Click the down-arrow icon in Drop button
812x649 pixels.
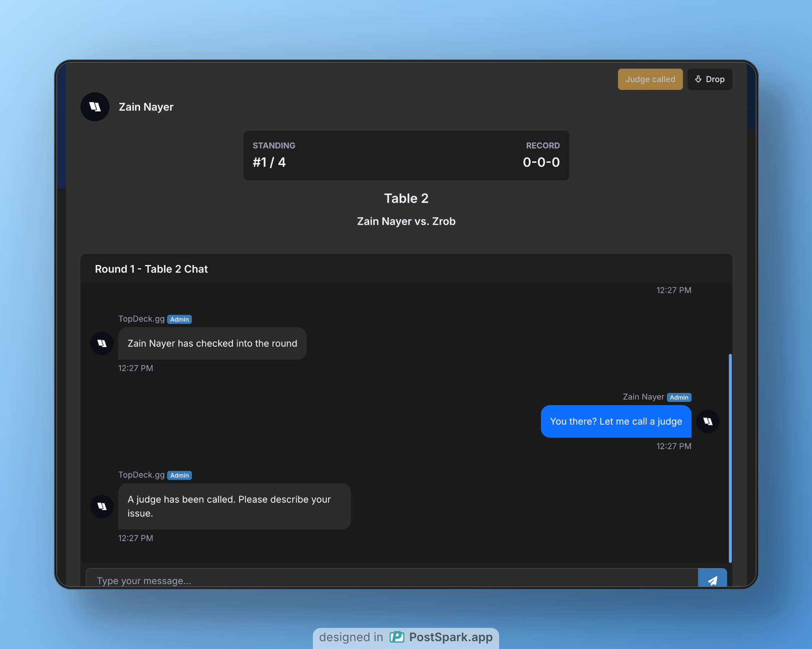click(x=698, y=79)
